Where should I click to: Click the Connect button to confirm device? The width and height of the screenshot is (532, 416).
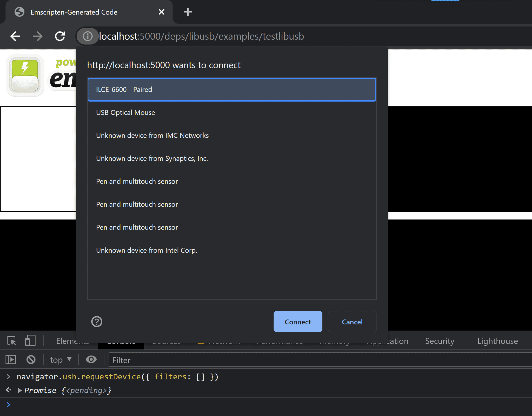(x=298, y=321)
